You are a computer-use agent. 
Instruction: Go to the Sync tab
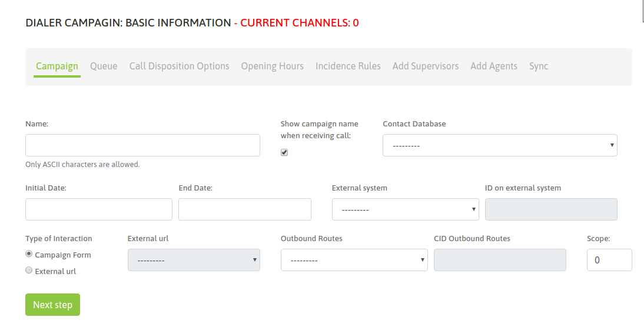pyautogui.click(x=539, y=66)
